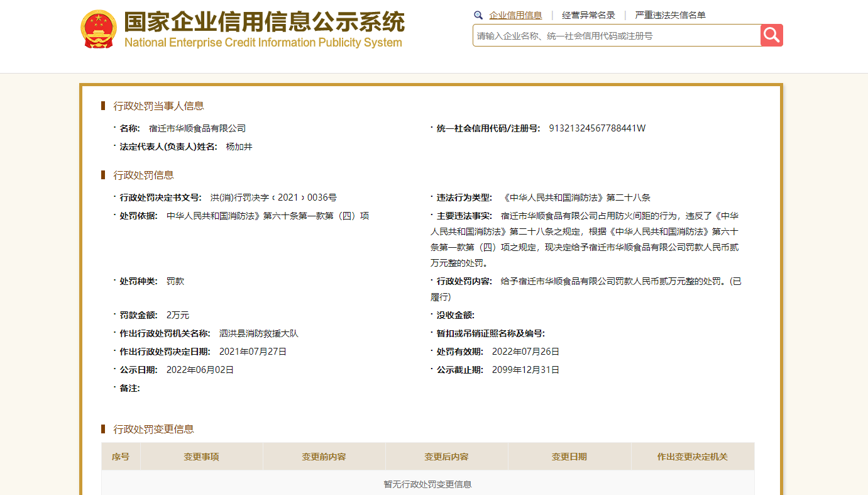Image resolution: width=868 pixels, height=495 pixels.
Task: Click the national emblem logo
Action: click(x=99, y=29)
